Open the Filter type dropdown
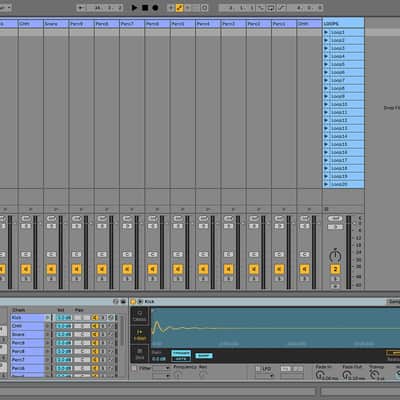Screen dimensions: 400x400 [x=162, y=368]
